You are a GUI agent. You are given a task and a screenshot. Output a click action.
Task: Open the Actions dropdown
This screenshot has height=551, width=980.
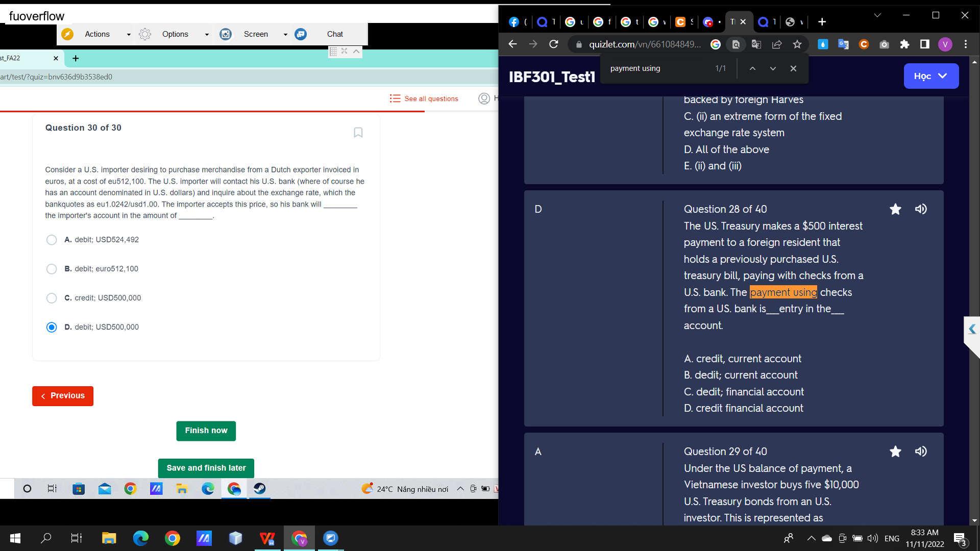pyautogui.click(x=96, y=34)
